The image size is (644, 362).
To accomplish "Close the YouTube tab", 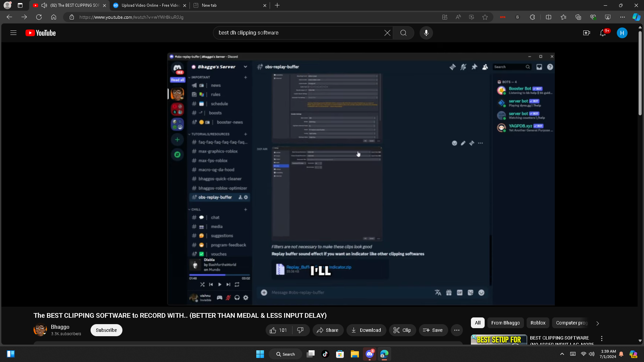I will coord(104,5).
